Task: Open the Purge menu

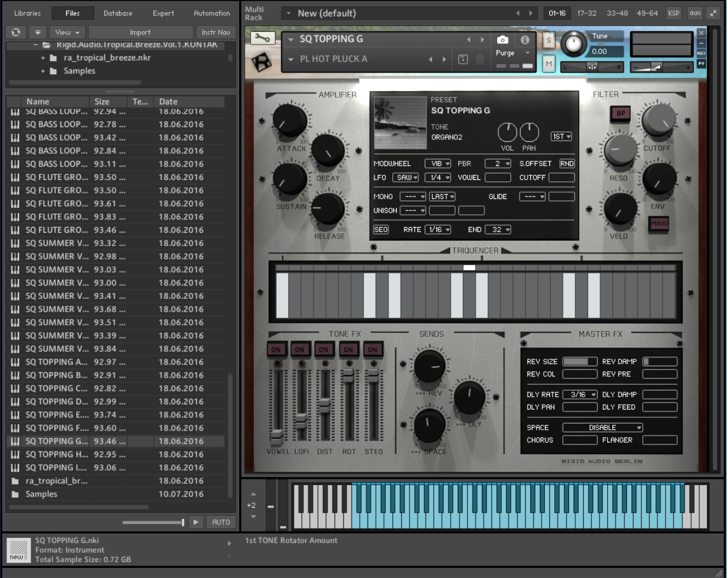Action: pyautogui.click(x=512, y=53)
